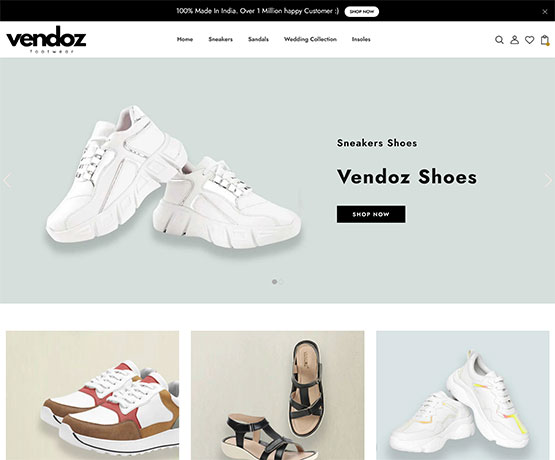Open the Wedding Collection menu item
Viewport: 555px width, 460px height.
pyautogui.click(x=310, y=39)
